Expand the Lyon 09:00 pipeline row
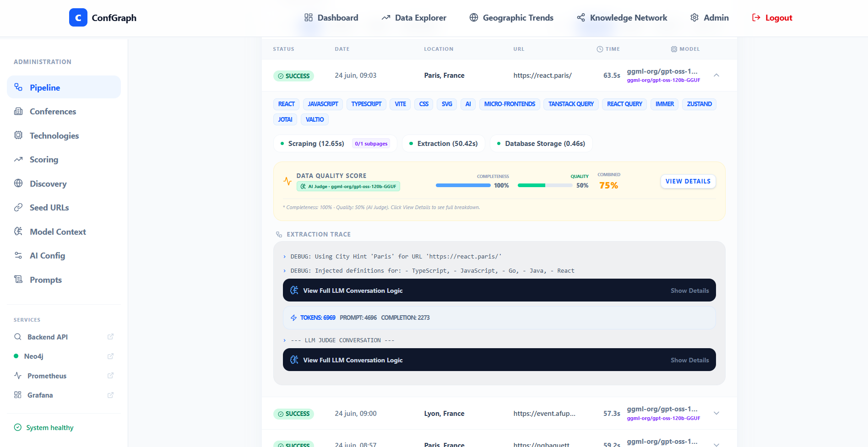868x447 pixels. pyautogui.click(x=716, y=414)
